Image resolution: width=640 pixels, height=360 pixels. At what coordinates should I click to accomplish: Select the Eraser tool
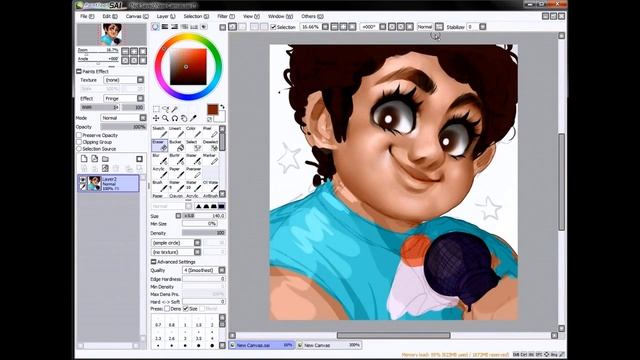point(160,145)
